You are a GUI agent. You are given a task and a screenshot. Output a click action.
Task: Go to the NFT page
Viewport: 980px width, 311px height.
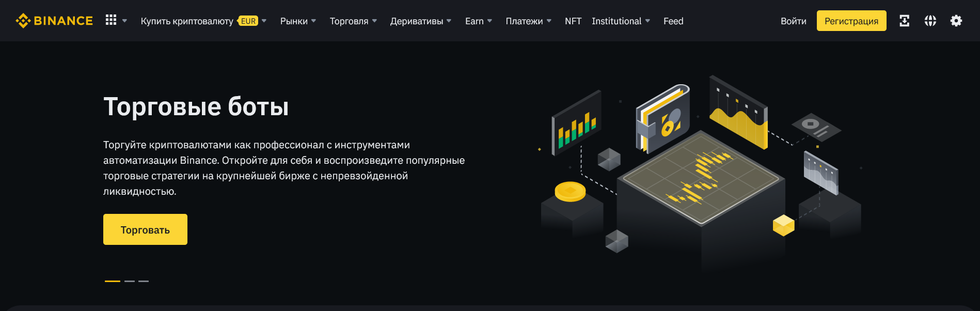click(x=573, y=21)
